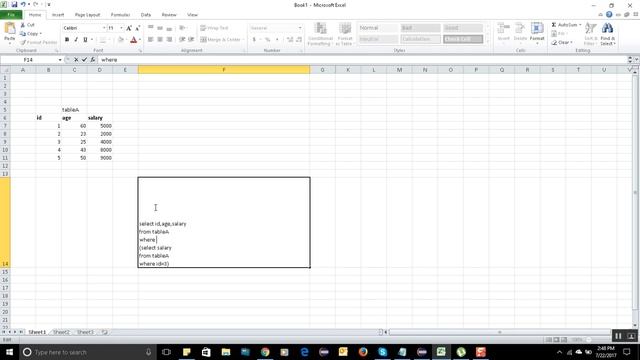Toggle italic formatting
Image resolution: width=640 pixels, height=360 pixels.
[x=76, y=40]
